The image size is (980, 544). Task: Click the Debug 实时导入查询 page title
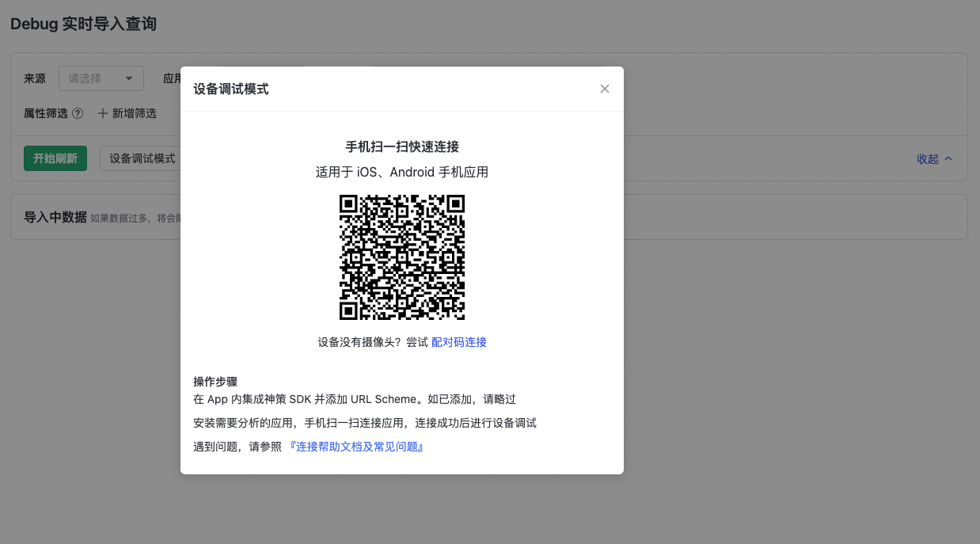tap(83, 24)
